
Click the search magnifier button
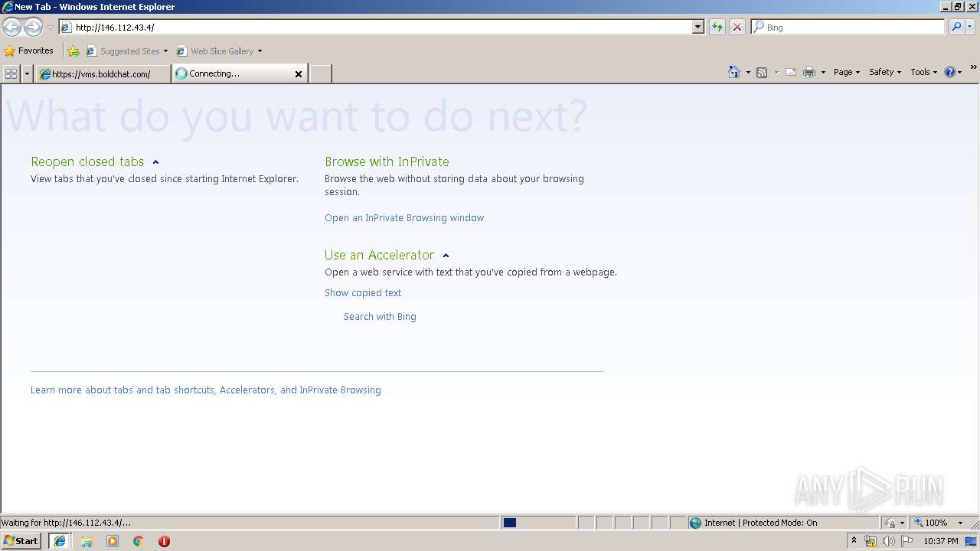(956, 28)
